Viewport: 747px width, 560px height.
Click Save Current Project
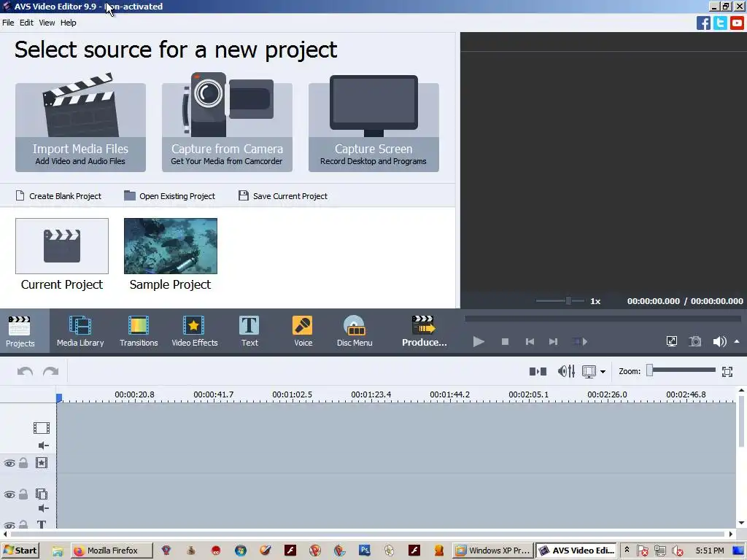coord(283,195)
